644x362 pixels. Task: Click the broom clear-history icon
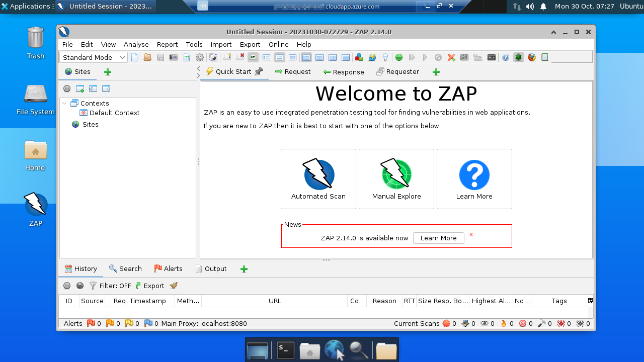point(174,286)
